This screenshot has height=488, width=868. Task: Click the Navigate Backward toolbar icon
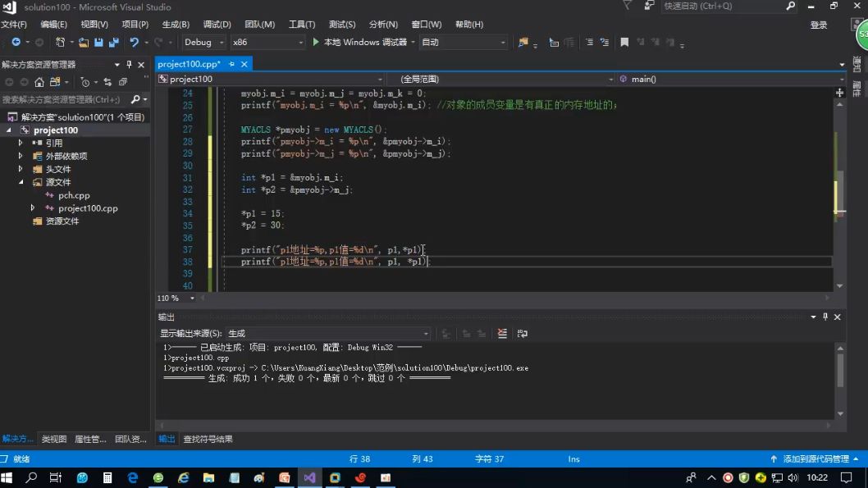pos(16,42)
